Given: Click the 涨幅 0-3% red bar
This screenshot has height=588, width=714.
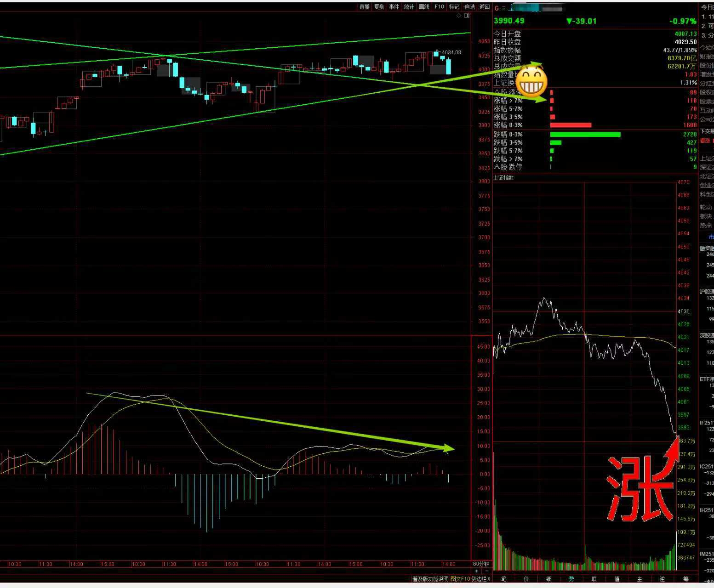Looking at the screenshot, I should [x=571, y=125].
